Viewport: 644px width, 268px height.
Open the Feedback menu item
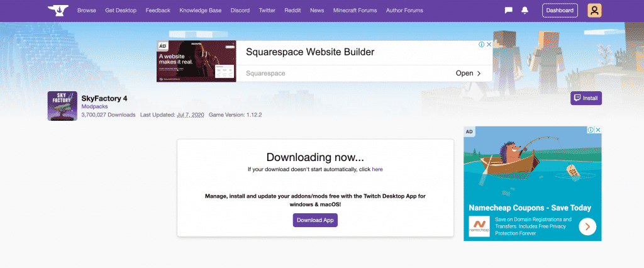(x=158, y=10)
